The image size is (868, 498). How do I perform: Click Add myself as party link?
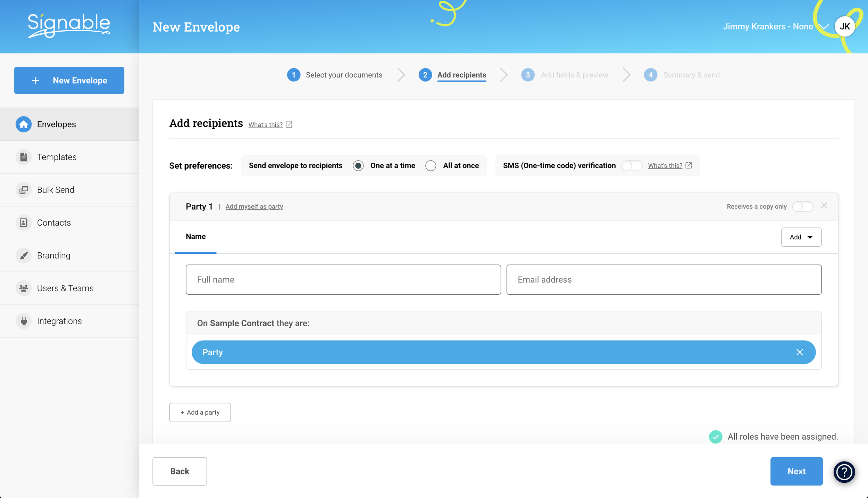[254, 206]
